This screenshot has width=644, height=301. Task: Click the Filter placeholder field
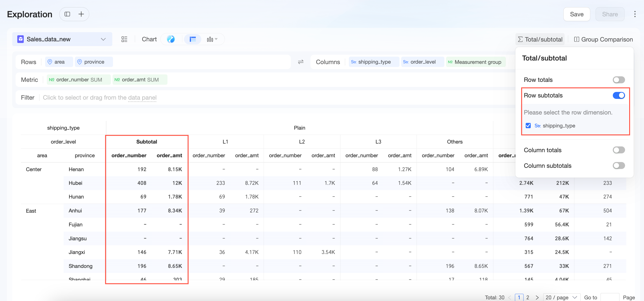coord(100,97)
